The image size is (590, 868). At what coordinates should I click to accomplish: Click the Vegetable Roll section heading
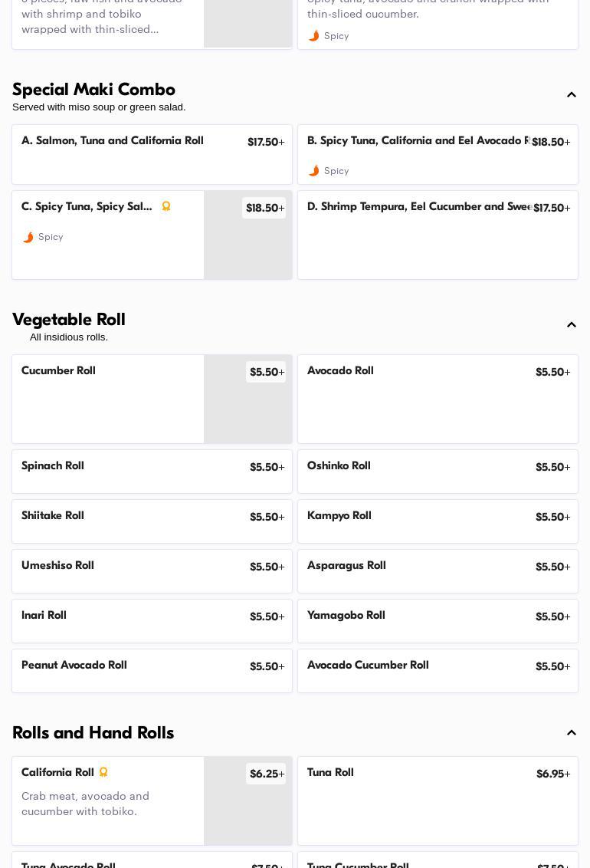click(69, 320)
